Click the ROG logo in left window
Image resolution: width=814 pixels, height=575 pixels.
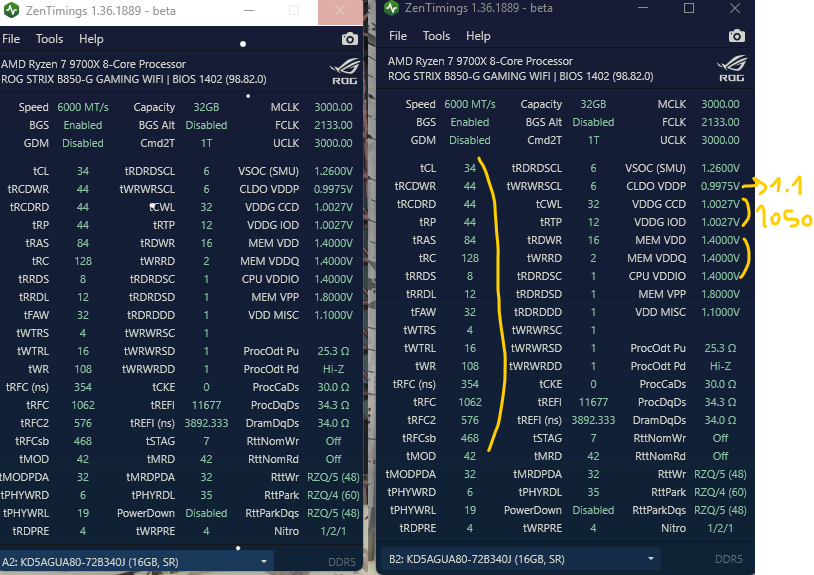(x=345, y=72)
